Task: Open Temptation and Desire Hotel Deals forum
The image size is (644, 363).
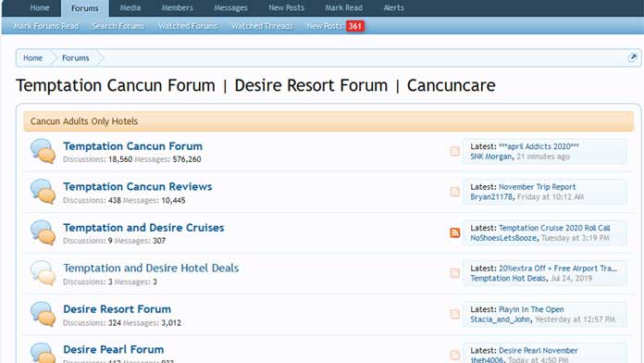Action: [151, 268]
